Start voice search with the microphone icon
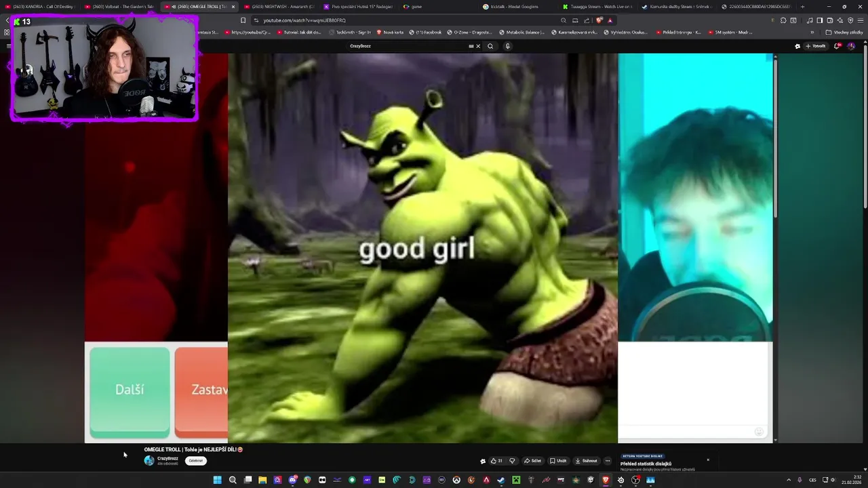The image size is (868, 488). [507, 46]
